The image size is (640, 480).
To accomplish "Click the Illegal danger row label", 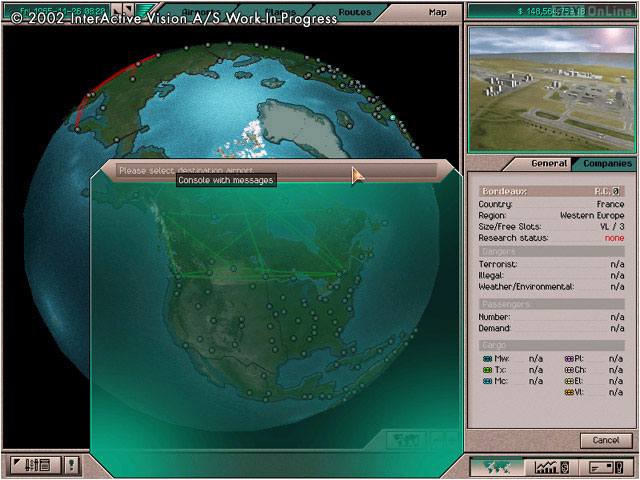I will pyautogui.click(x=491, y=276).
